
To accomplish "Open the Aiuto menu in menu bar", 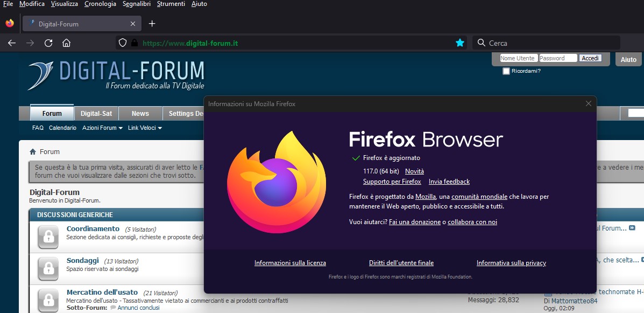I will coord(199,4).
